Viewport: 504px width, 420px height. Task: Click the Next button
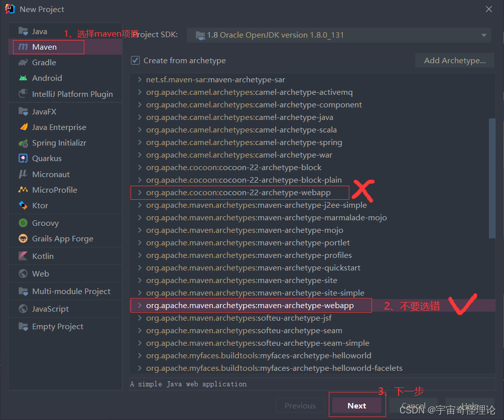357,405
